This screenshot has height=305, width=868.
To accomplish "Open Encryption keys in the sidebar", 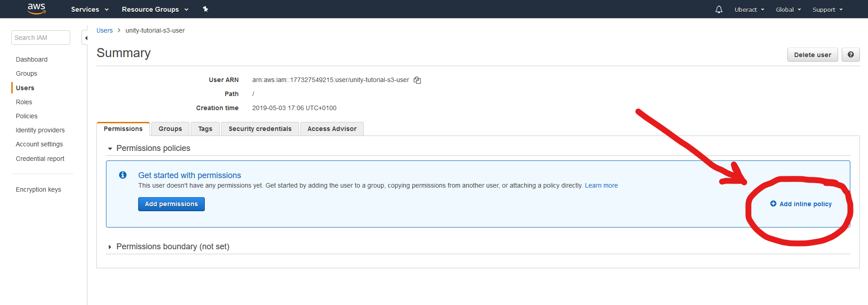I will coord(39,189).
